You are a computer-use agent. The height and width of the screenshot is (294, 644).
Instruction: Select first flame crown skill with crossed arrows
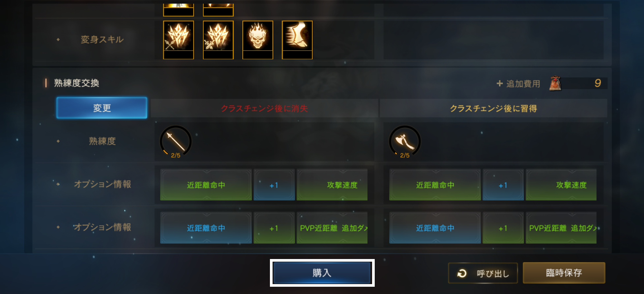pyautogui.click(x=179, y=40)
